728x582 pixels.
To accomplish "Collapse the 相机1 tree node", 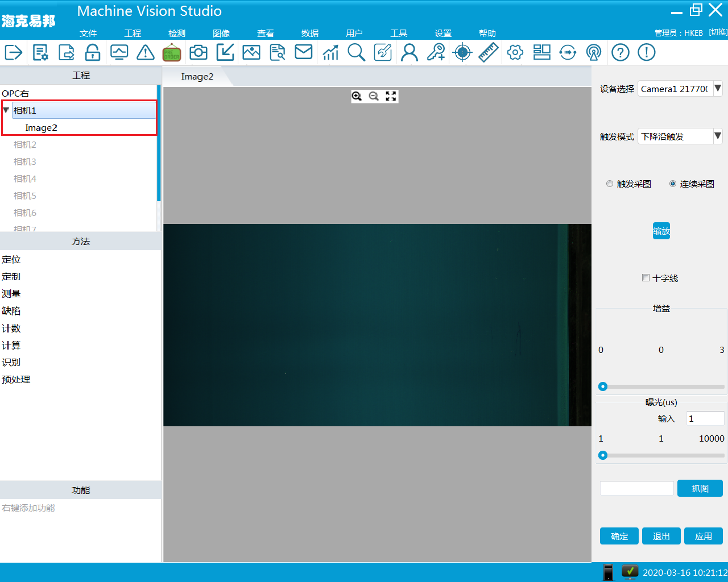I will 6,110.
